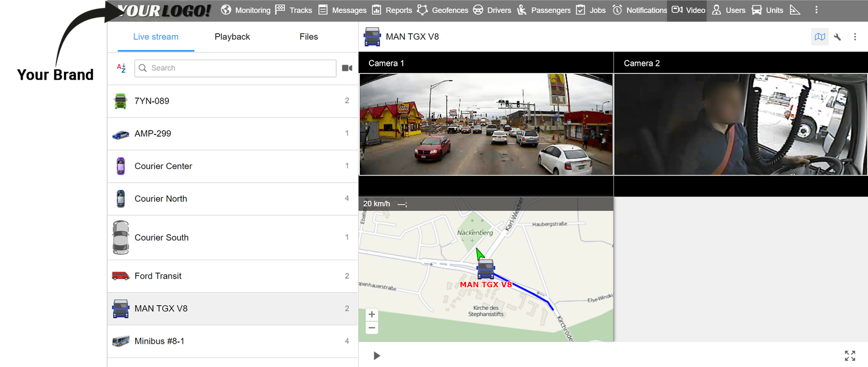The height and width of the screenshot is (367, 868).
Task: Switch to the Playback tab
Action: pyautogui.click(x=232, y=37)
